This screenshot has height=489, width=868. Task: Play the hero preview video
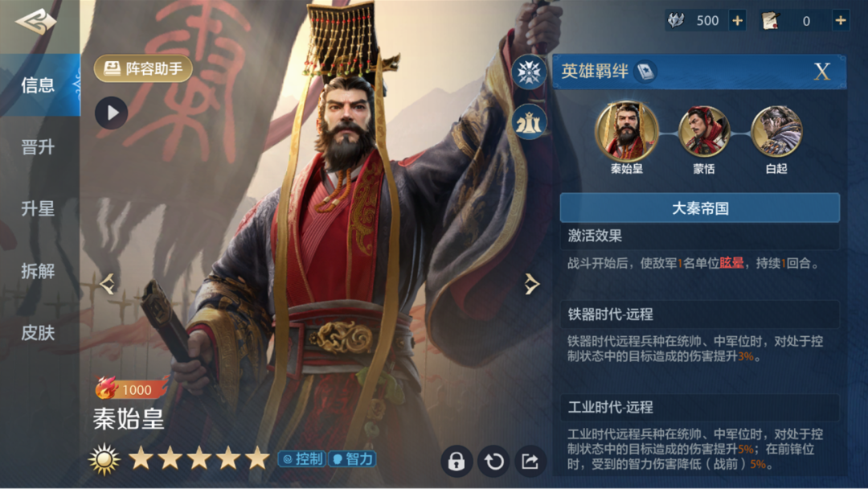(x=111, y=113)
